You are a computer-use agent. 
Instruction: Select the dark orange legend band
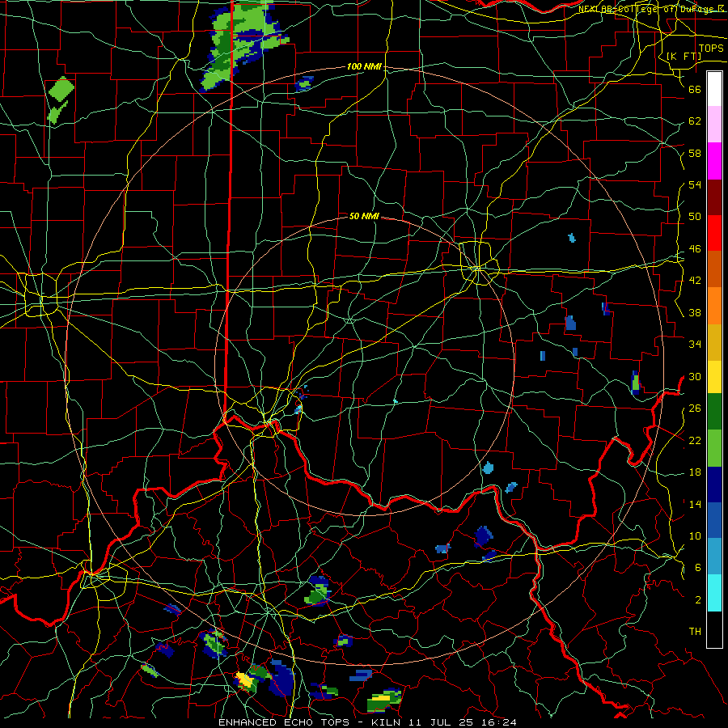point(714,269)
